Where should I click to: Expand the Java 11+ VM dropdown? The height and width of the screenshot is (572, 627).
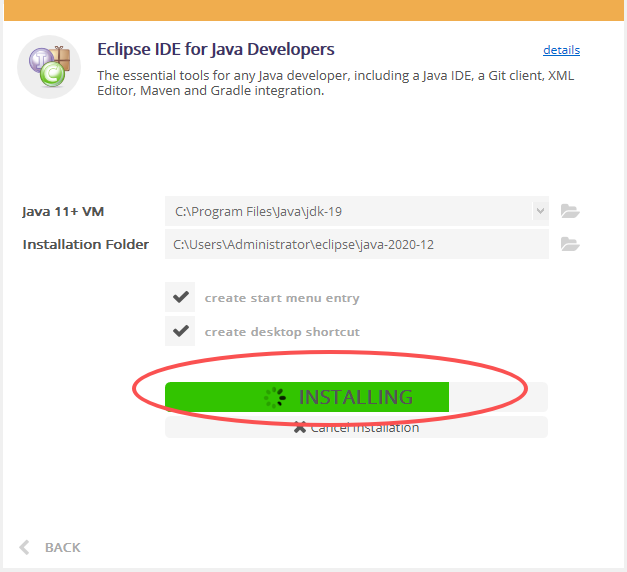click(540, 211)
